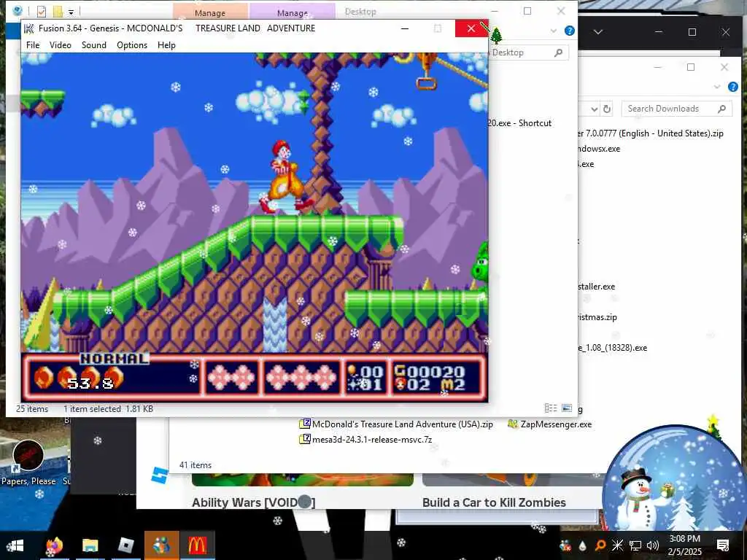Open the clock showing 3:08 PM

tap(684, 545)
